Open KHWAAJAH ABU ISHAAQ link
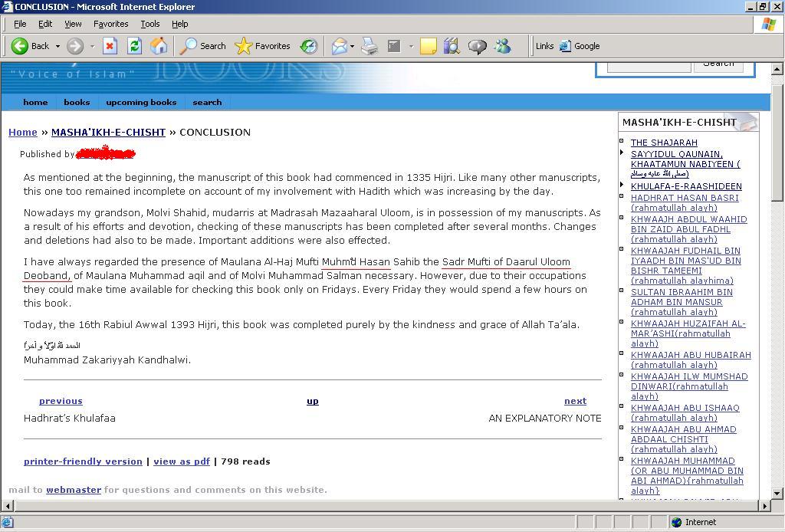Image resolution: width=785 pixels, height=532 pixels. [685, 413]
